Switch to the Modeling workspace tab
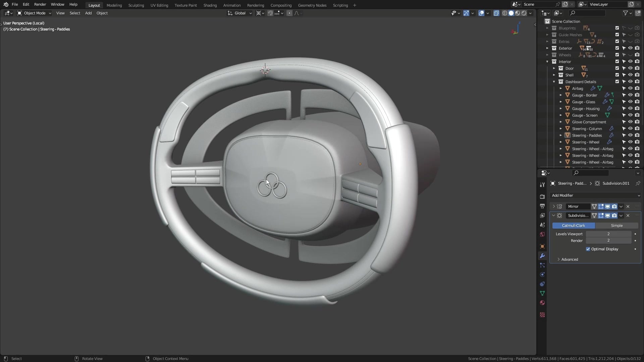This screenshot has height=362, width=644. click(114, 5)
